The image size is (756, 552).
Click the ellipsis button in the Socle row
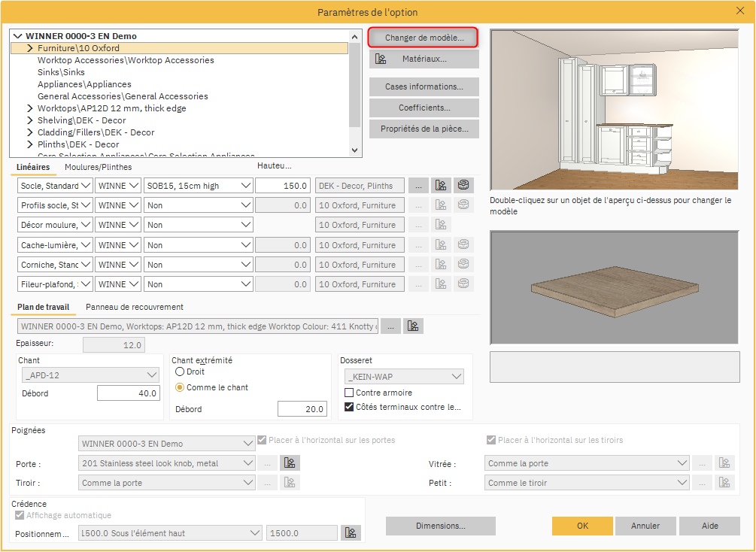pyautogui.click(x=419, y=185)
